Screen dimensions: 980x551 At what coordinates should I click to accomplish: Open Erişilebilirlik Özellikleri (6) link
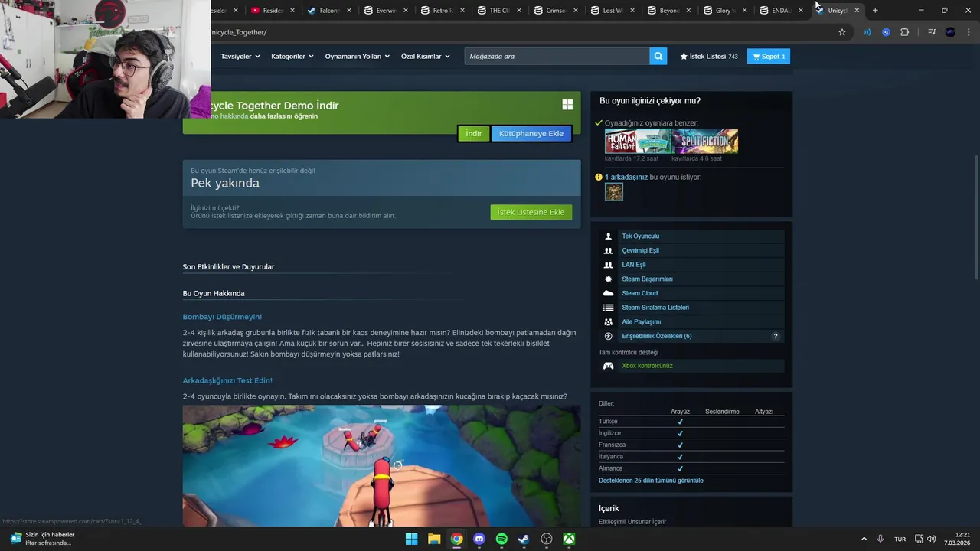657,336
